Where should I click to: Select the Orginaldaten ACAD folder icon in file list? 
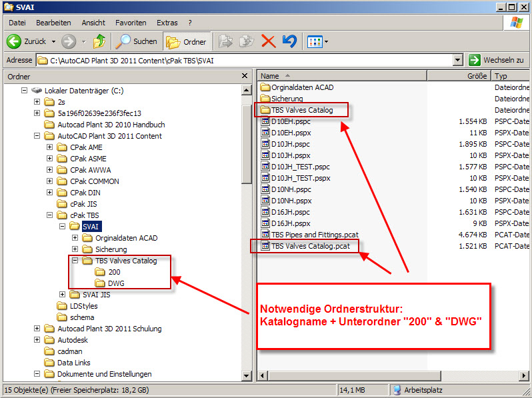click(265, 87)
